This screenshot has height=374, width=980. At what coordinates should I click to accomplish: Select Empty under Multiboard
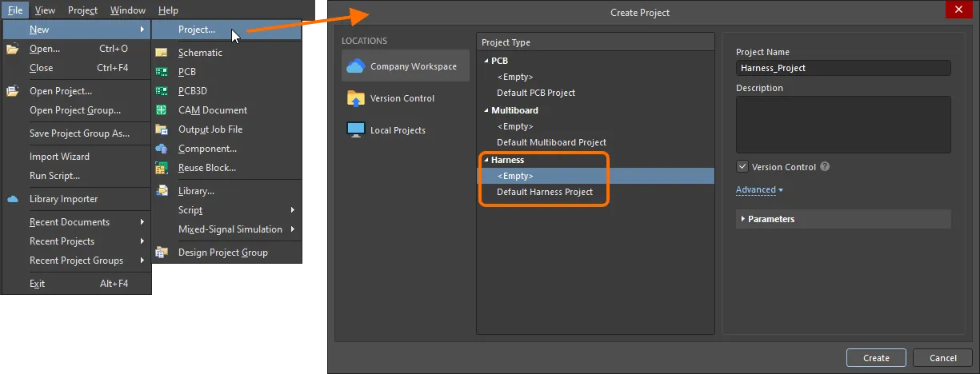click(x=595, y=126)
